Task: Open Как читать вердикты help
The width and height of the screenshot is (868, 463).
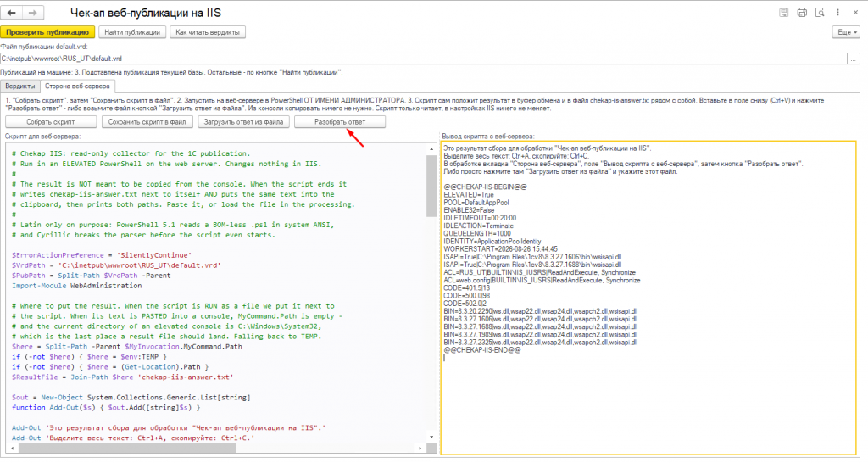Action: tap(208, 32)
